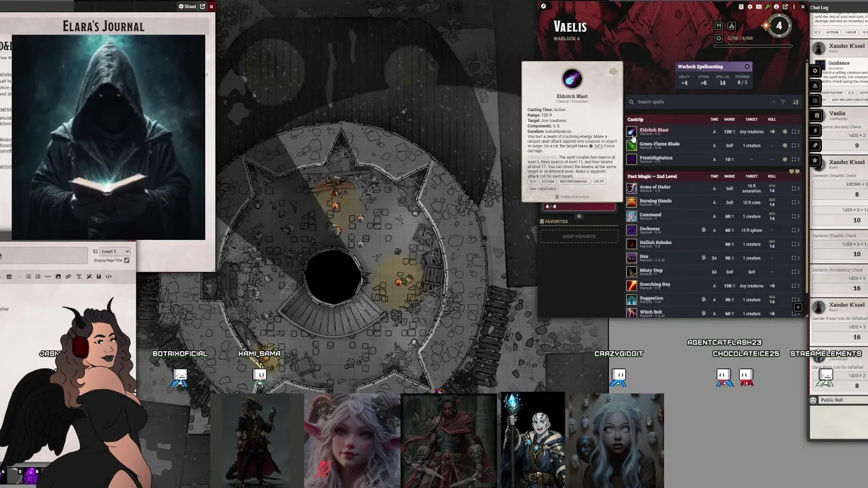Insert link in journal editor toolbar
This screenshot has height=488, width=868.
(68, 277)
